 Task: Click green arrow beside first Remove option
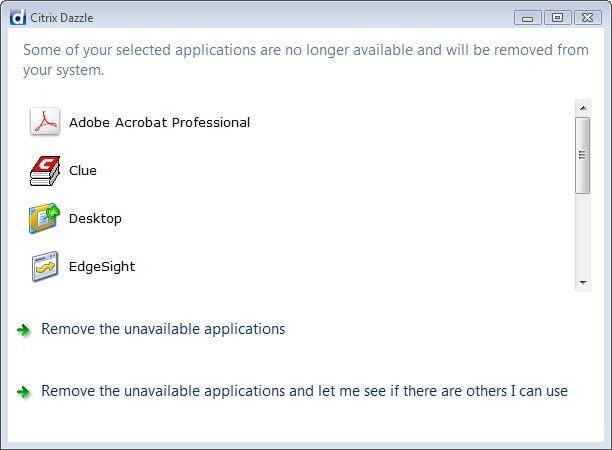[x=24, y=330]
